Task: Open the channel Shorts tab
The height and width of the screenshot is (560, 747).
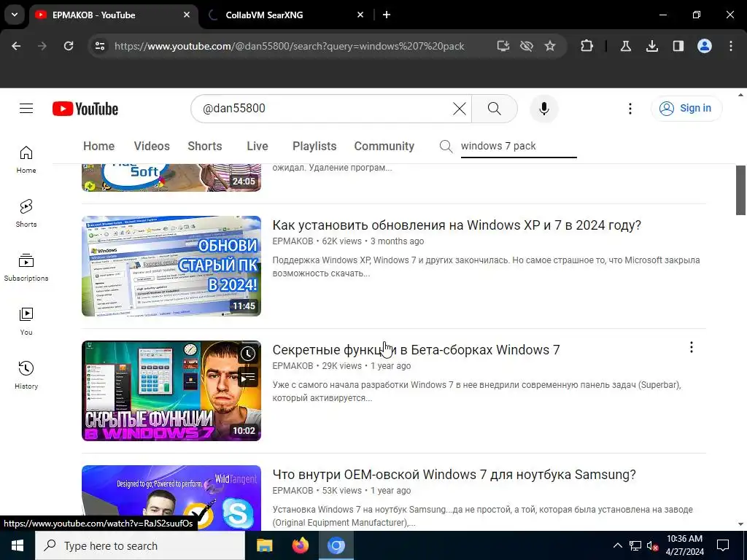Action: click(x=205, y=146)
